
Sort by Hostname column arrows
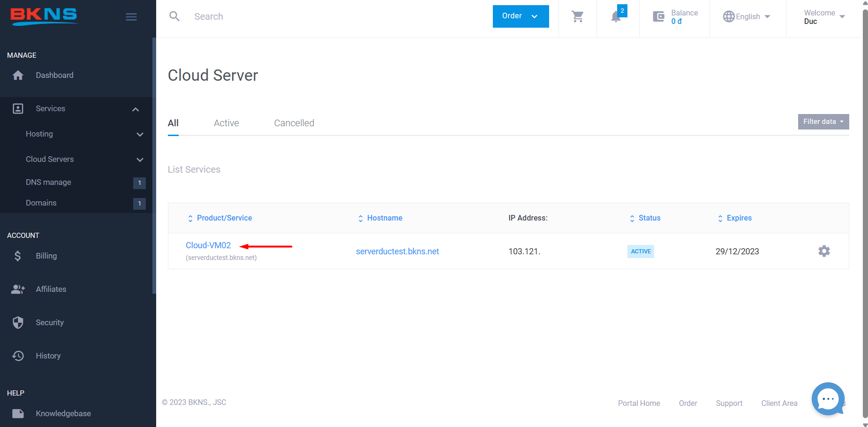361,218
